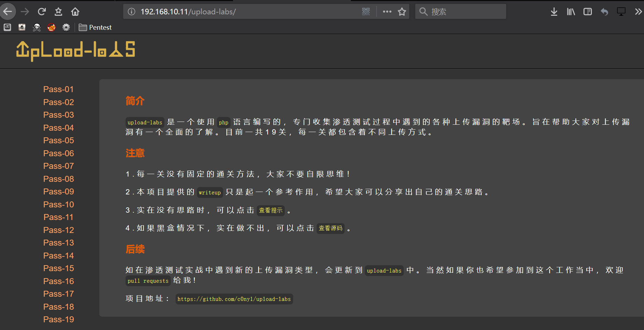Open page actions three-dot menu
Image resolution: width=644 pixels, height=330 pixels.
point(387,12)
